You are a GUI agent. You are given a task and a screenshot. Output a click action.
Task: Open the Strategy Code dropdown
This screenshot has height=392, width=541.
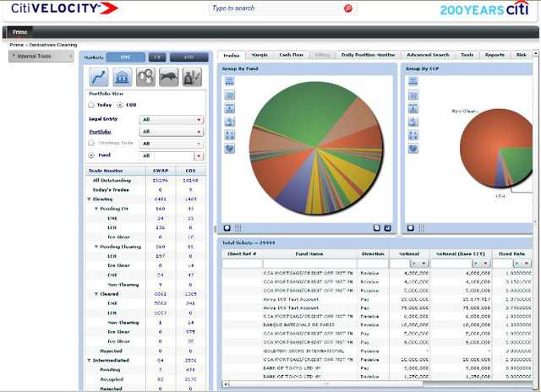(172, 144)
